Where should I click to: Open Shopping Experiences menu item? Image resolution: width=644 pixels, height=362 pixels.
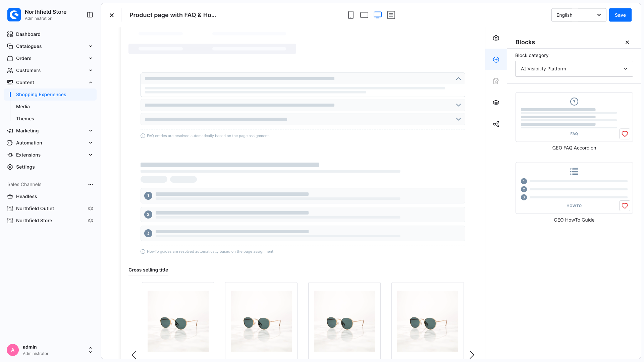[50, 95]
